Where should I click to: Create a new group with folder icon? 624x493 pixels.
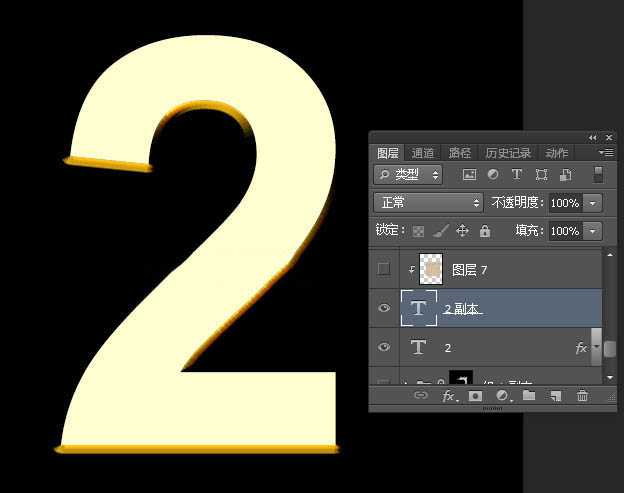click(529, 397)
